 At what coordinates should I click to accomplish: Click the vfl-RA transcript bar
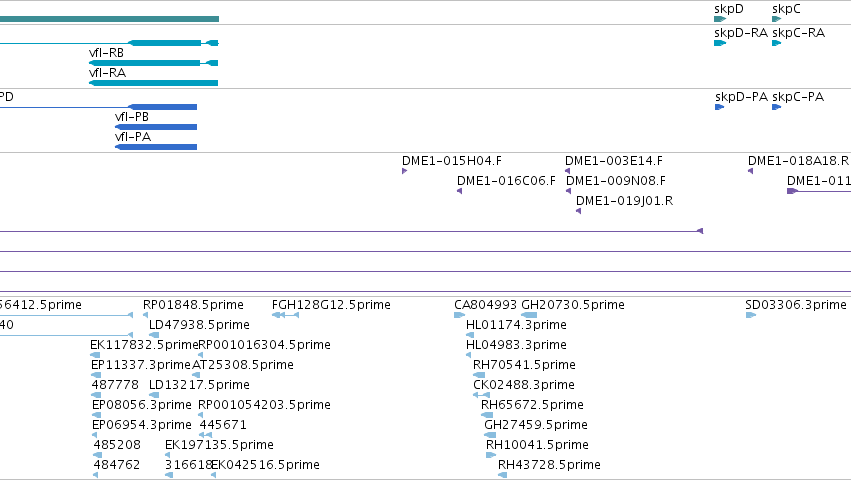[154, 83]
